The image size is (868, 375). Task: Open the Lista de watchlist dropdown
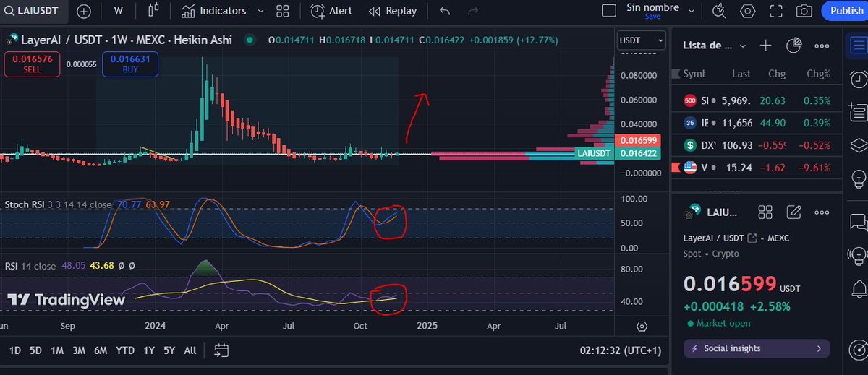[x=715, y=46]
